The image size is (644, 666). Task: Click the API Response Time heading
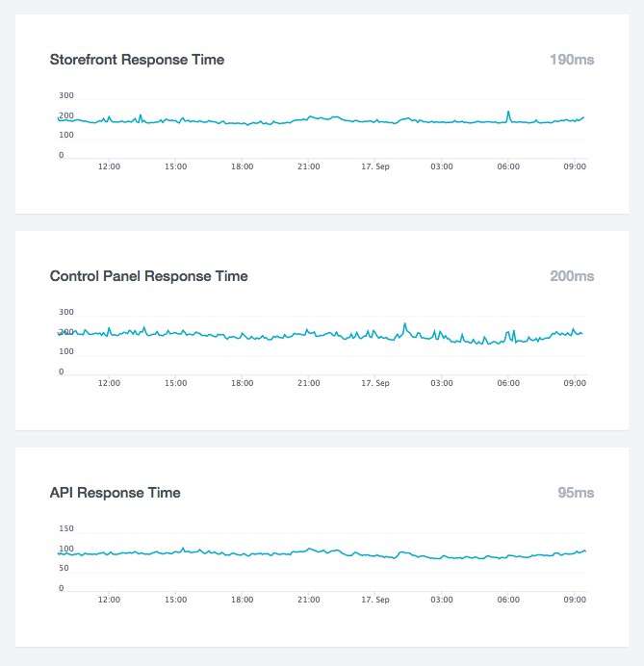115,493
